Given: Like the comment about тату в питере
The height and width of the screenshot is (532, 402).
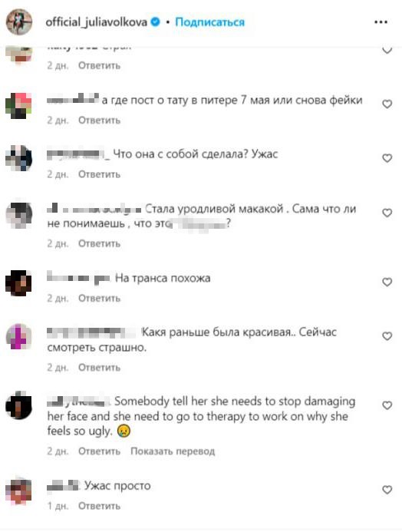Looking at the screenshot, I should tap(387, 104).
